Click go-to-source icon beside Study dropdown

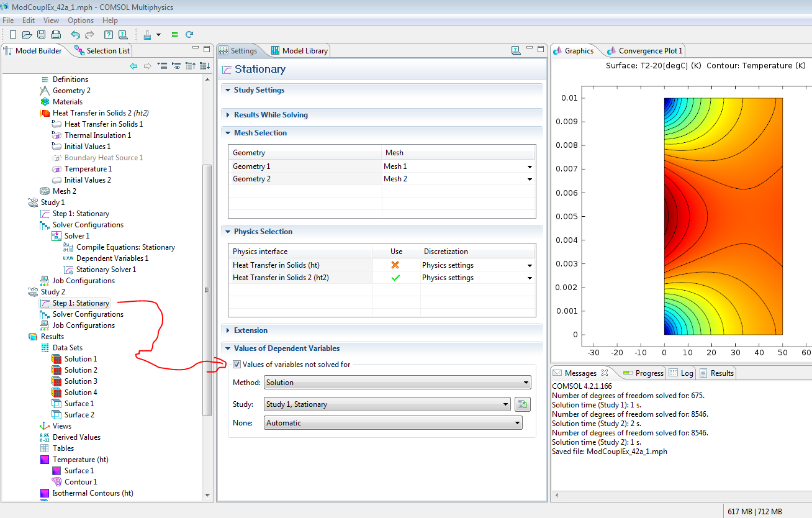522,405
